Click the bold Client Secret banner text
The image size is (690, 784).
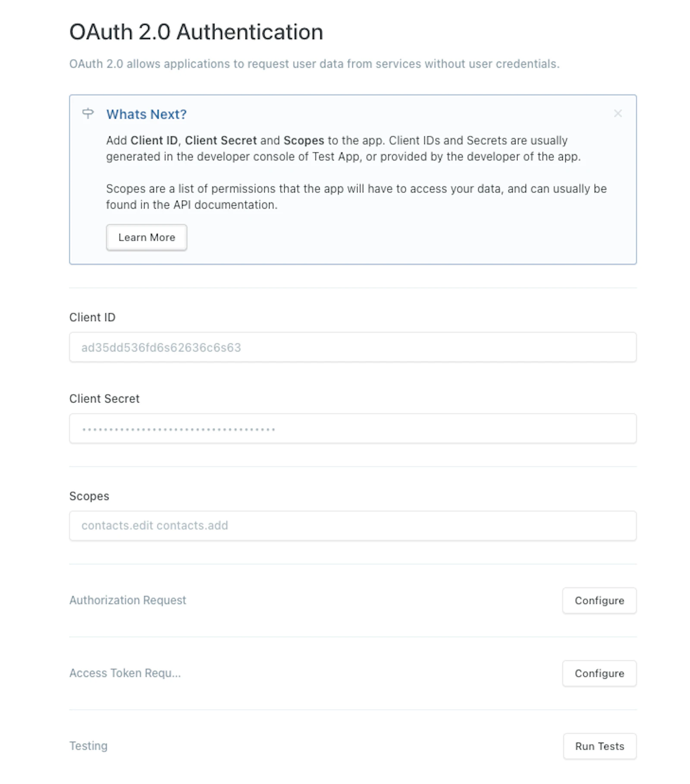click(221, 141)
